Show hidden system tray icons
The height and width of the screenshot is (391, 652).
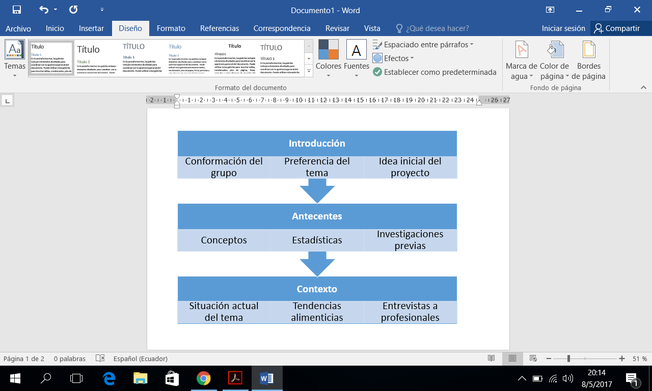[x=521, y=379]
